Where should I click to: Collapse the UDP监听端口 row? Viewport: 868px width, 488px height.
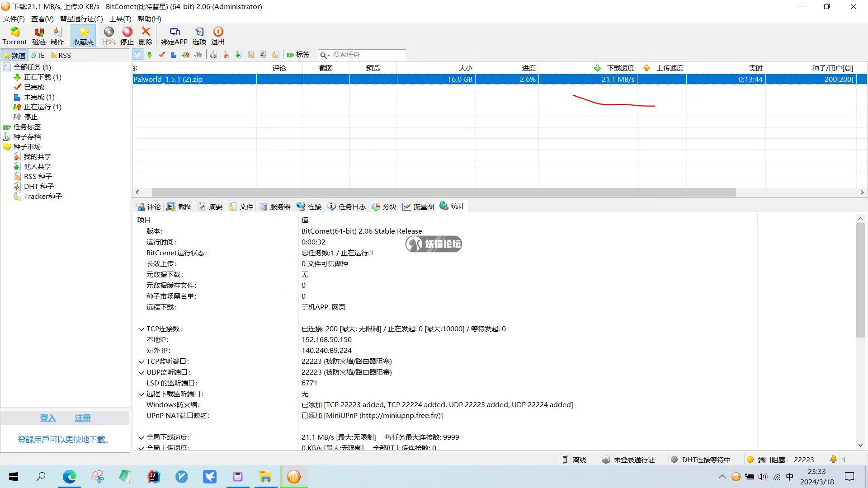(141, 373)
